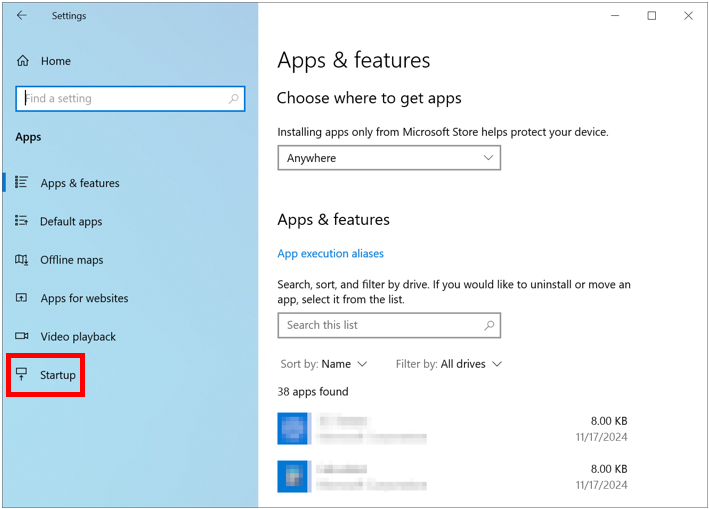Select the first app entry dated 11/17/2024
This screenshot has width=709, height=509.
[453, 429]
